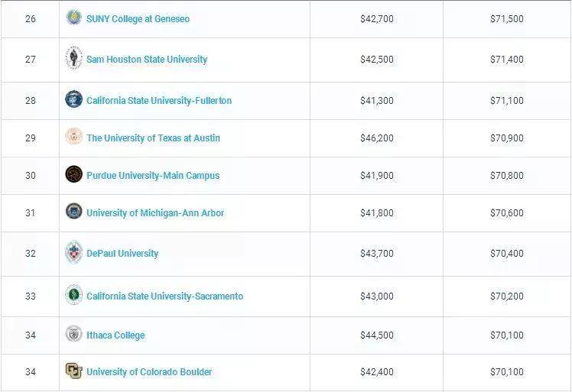Click the Ithaca College seal icon
Screen dimensions: 572x392
pyautogui.click(x=73, y=334)
